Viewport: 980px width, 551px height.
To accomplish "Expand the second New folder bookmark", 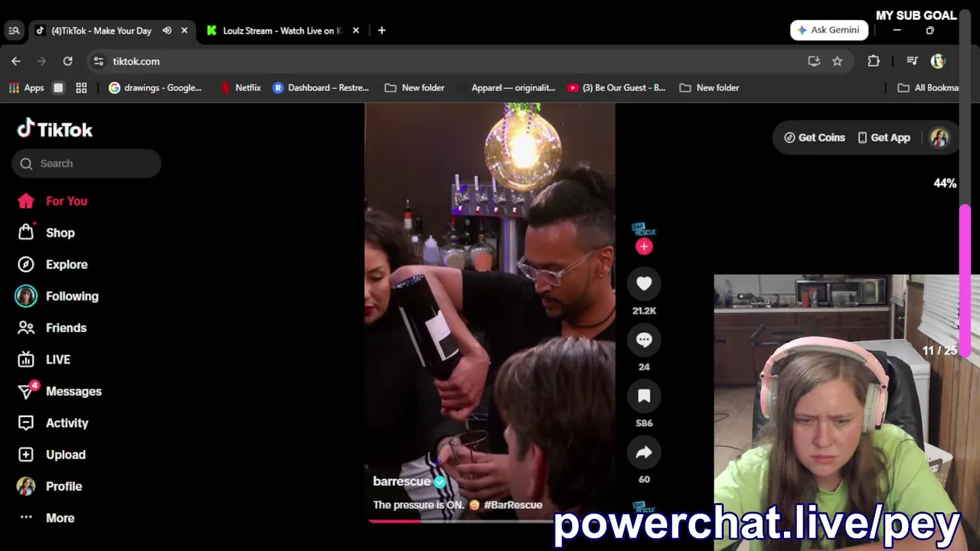I will (709, 88).
